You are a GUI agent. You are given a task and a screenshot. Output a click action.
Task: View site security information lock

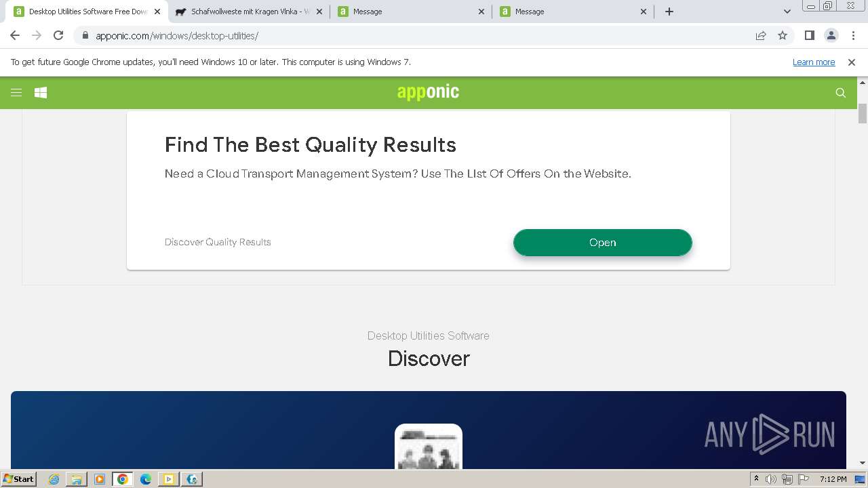(x=85, y=35)
